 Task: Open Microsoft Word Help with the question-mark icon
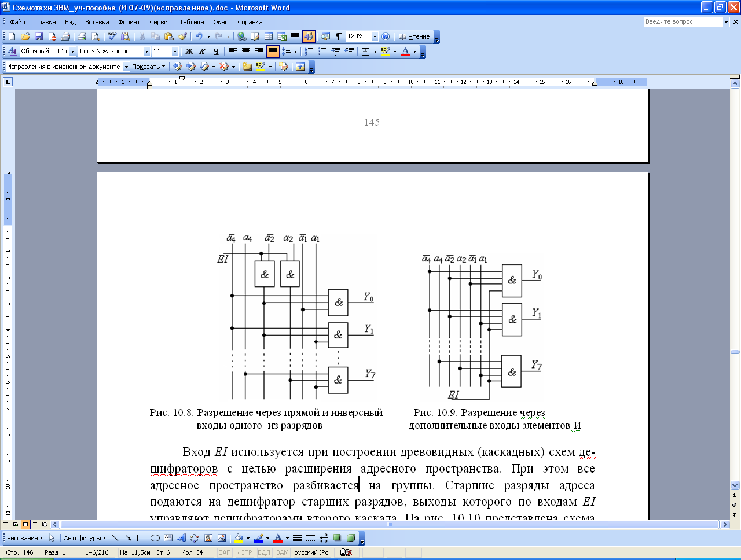click(386, 36)
